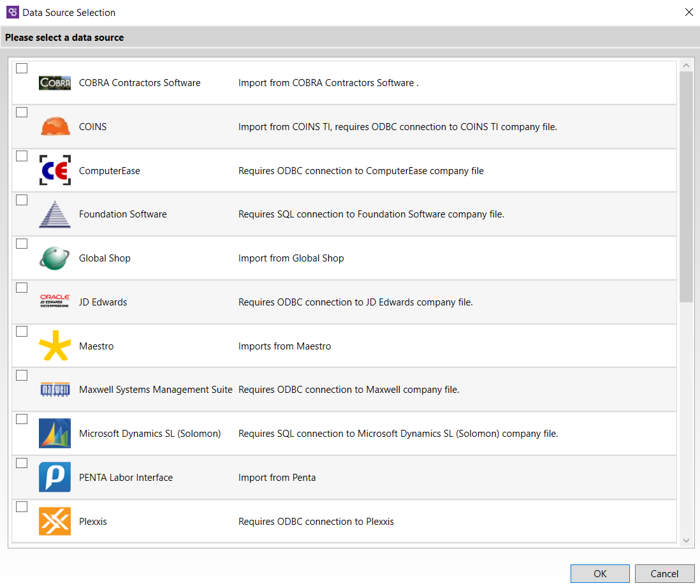Click 'Requires SQL connection to Microsoft Dynamics' text
The width and height of the screenshot is (700, 588).
coord(398,434)
